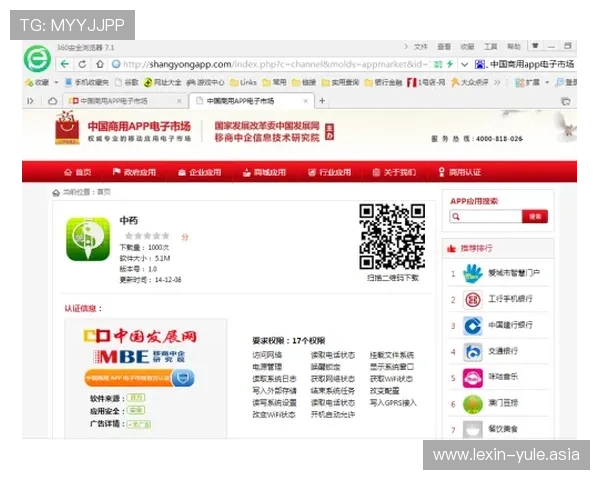Click the 访问网络 permission text
Screen dimensions: 600x480
click(x=267, y=355)
